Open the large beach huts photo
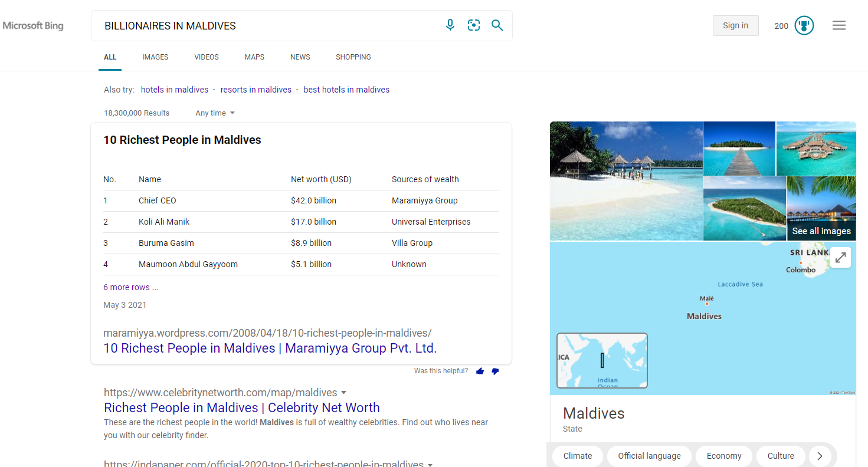 (x=626, y=181)
